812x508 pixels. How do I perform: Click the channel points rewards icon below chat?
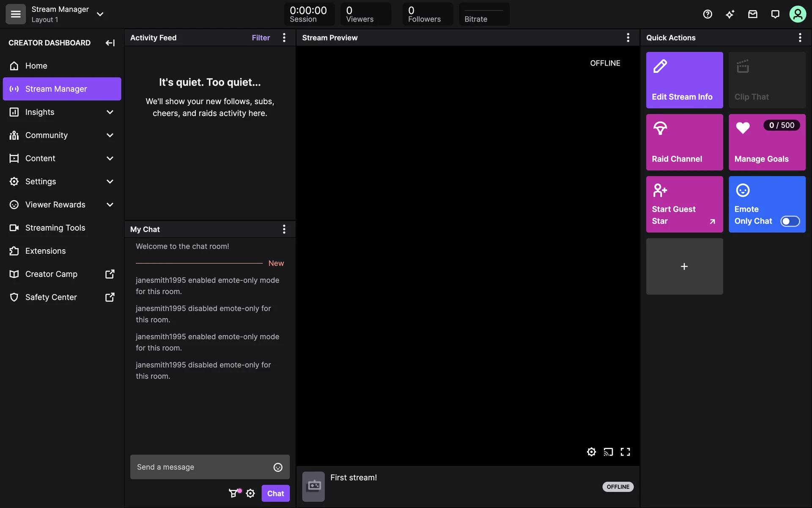pos(233,493)
